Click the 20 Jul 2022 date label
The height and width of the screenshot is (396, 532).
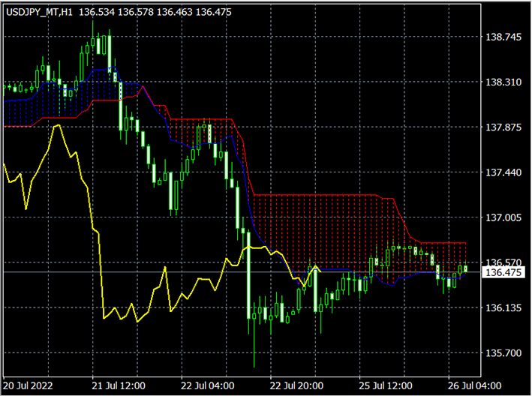[x=28, y=385]
